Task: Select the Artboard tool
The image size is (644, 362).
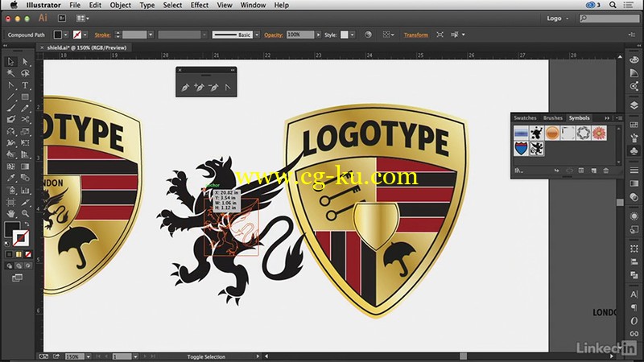Action: 10,202
